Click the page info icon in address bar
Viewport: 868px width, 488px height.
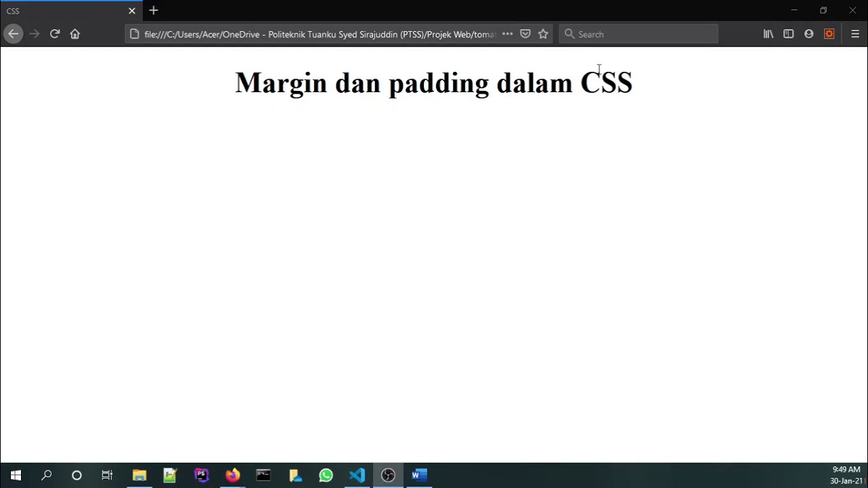click(x=134, y=34)
